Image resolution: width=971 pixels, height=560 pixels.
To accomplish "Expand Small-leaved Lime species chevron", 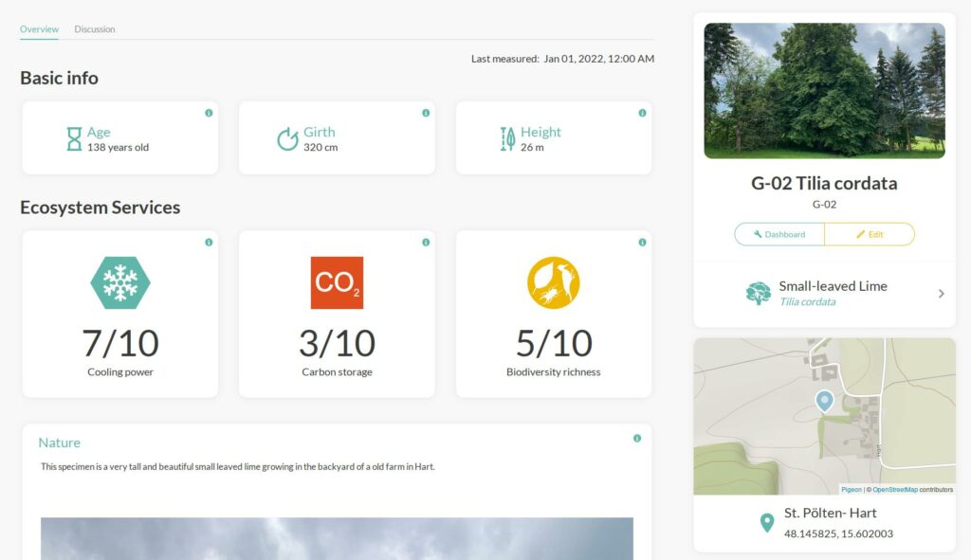I will tap(942, 294).
